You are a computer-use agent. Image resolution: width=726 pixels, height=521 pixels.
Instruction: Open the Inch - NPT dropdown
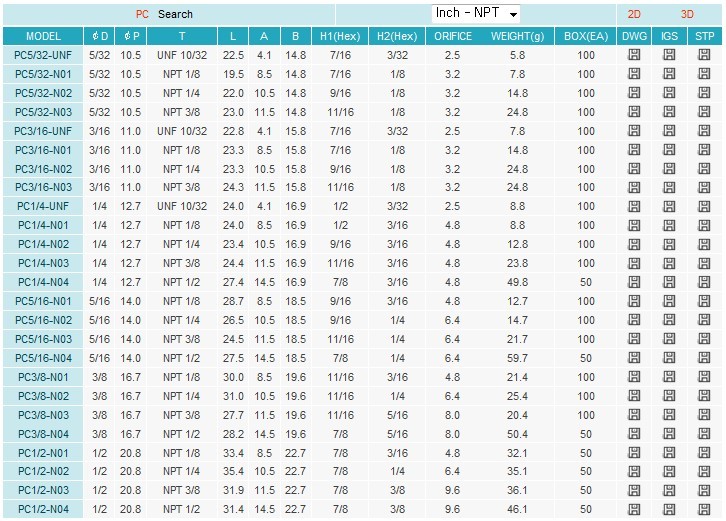coord(476,14)
